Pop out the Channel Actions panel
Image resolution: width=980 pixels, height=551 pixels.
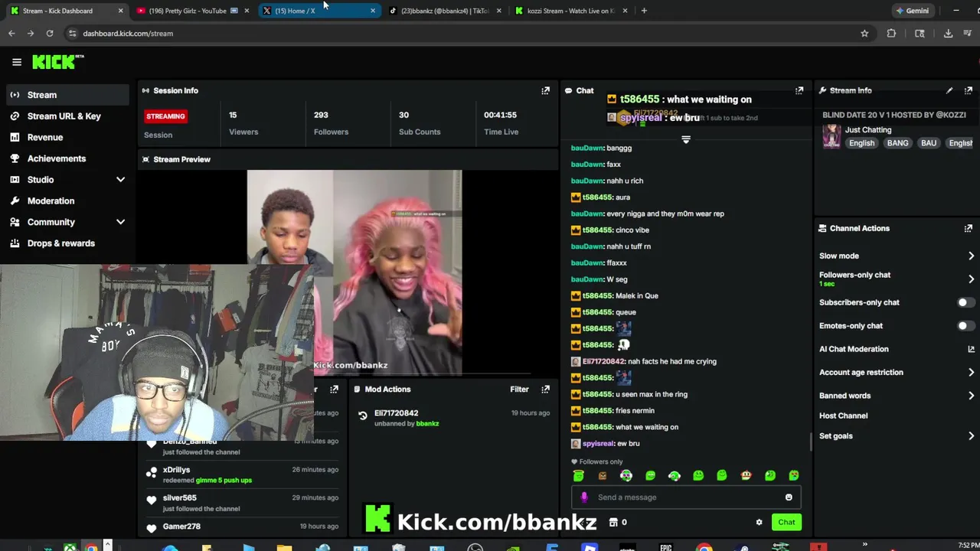(969, 228)
